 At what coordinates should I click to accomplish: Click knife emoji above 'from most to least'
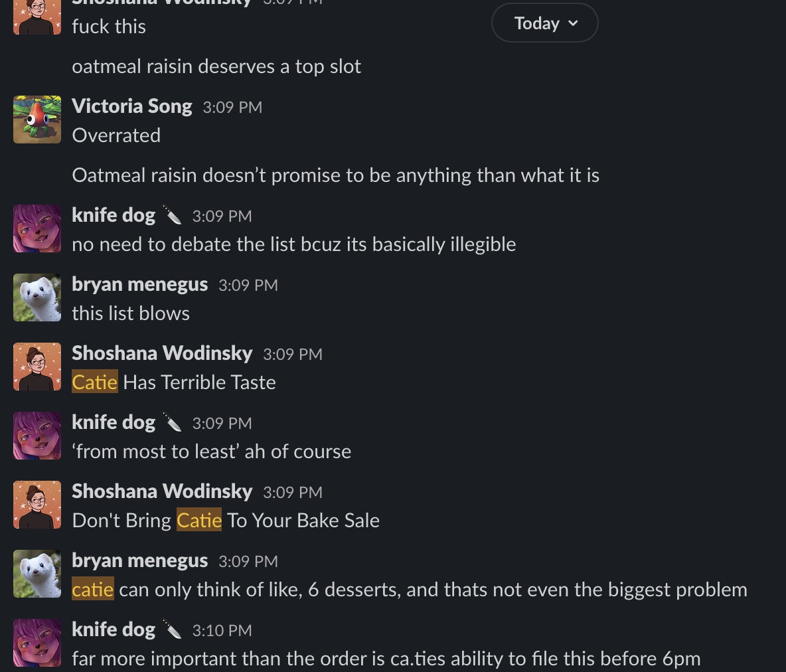(173, 423)
